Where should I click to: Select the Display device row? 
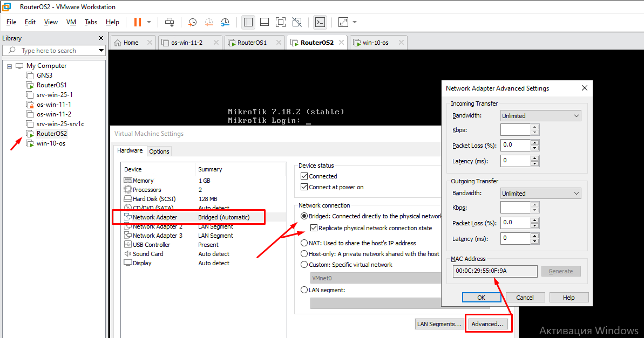click(x=204, y=264)
